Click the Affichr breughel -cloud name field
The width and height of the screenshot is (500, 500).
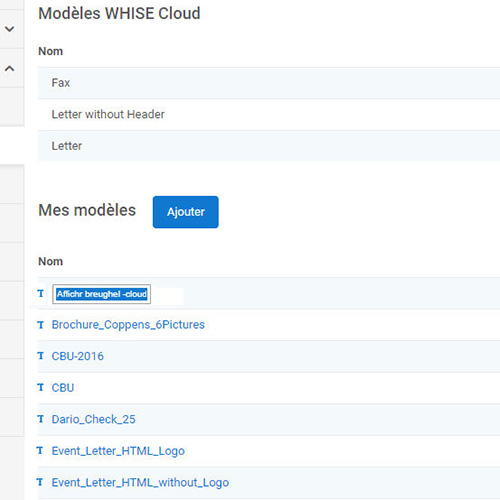pyautogui.click(x=102, y=294)
